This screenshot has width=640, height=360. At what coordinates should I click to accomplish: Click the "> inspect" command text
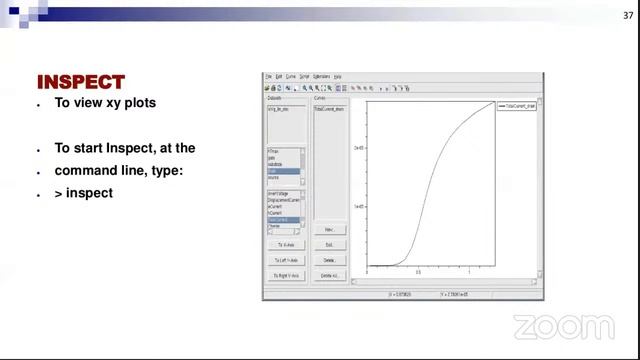point(84,193)
